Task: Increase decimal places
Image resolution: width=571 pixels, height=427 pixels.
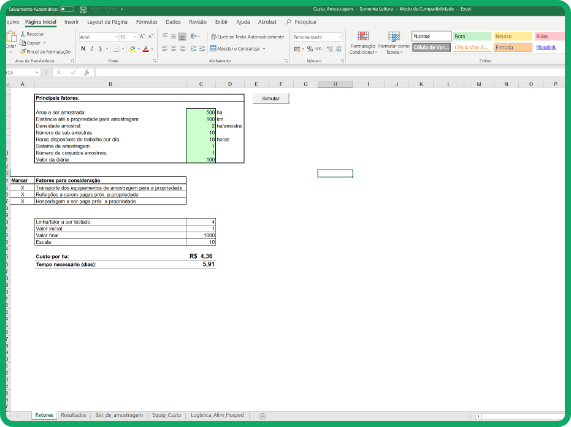Action: click(x=330, y=49)
